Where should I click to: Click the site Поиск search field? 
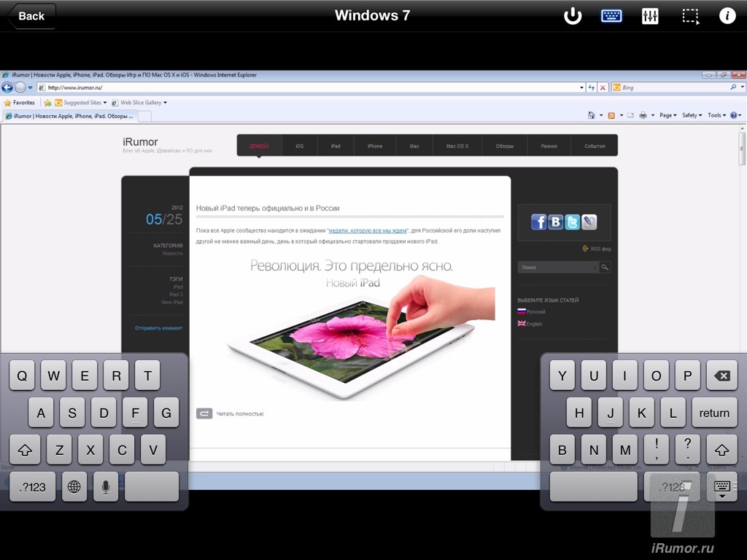pyautogui.click(x=558, y=268)
